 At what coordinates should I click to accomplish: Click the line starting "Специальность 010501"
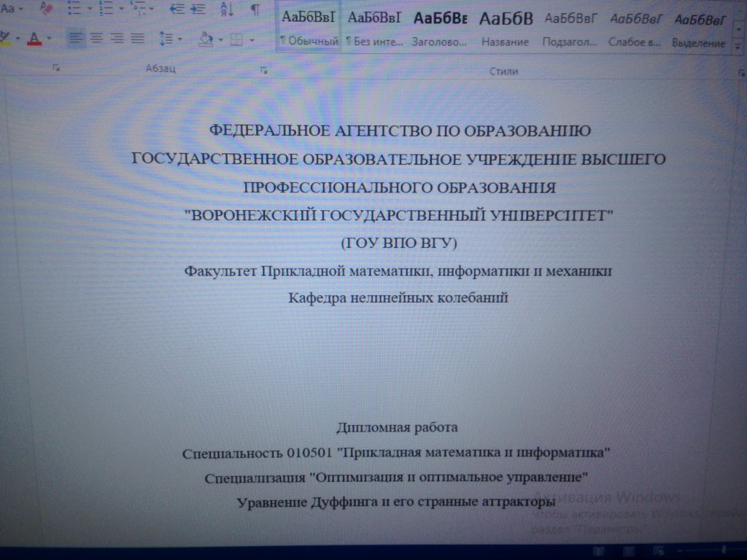(396, 452)
